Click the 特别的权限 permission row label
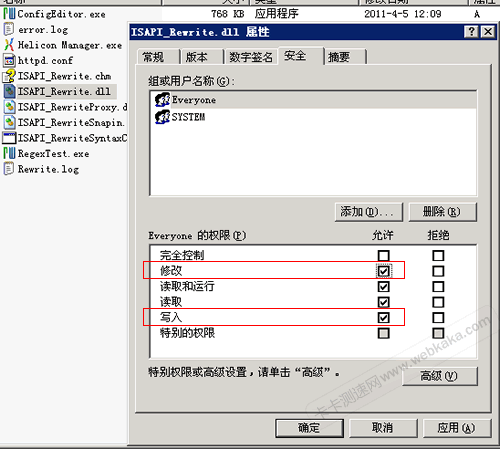Image resolution: width=500 pixels, height=449 pixels. click(x=187, y=333)
